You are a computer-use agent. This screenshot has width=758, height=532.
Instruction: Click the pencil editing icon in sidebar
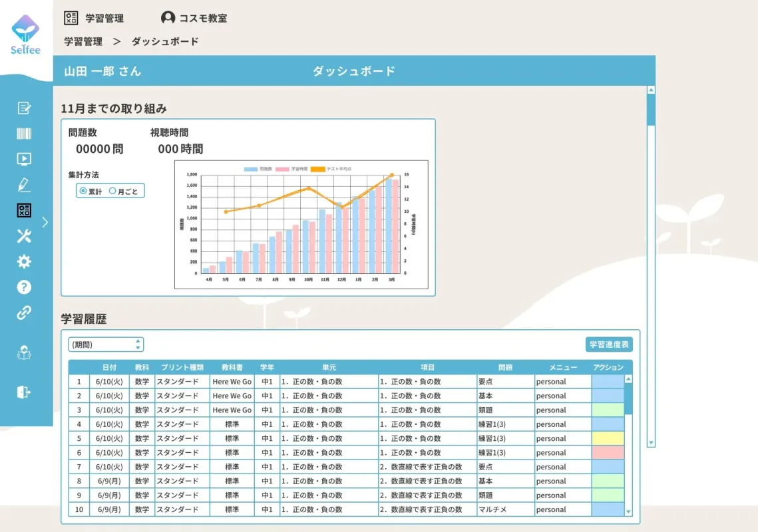(x=24, y=184)
